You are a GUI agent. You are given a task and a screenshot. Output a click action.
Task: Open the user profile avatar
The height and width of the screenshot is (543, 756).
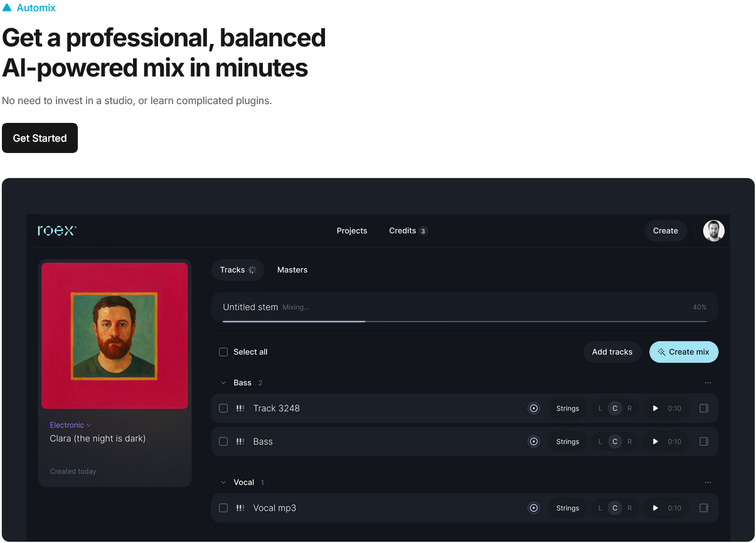pyautogui.click(x=713, y=231)
